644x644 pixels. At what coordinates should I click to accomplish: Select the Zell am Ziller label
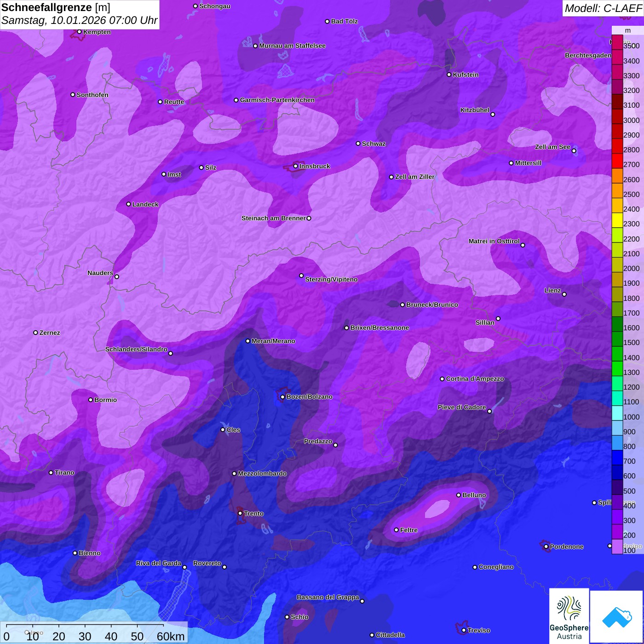(x=415, y=177)
